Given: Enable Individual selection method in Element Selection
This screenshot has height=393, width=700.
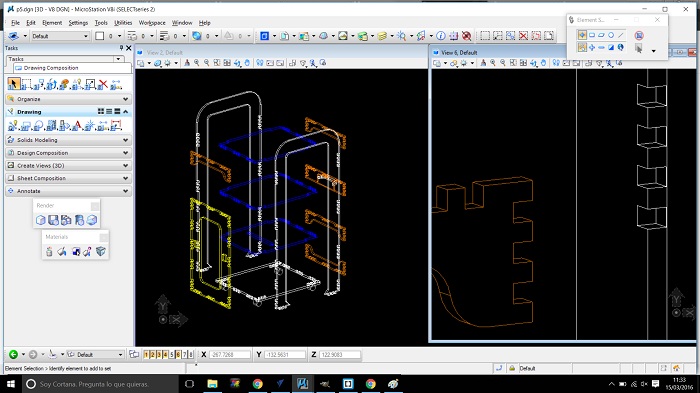Looking at the screenshot, I should point(582,35).
